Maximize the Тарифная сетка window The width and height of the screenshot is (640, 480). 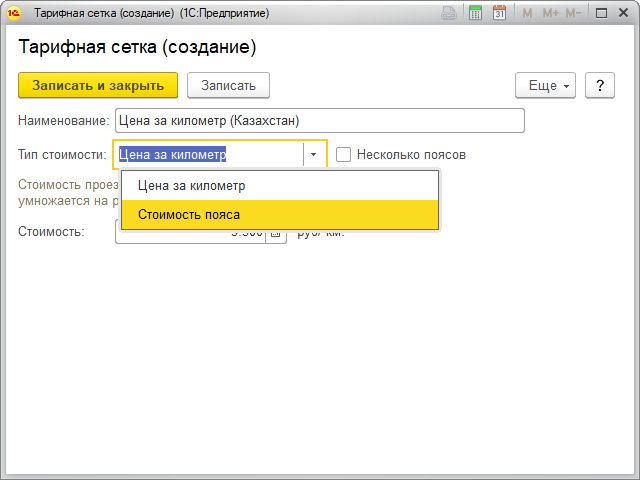(600, 14)
